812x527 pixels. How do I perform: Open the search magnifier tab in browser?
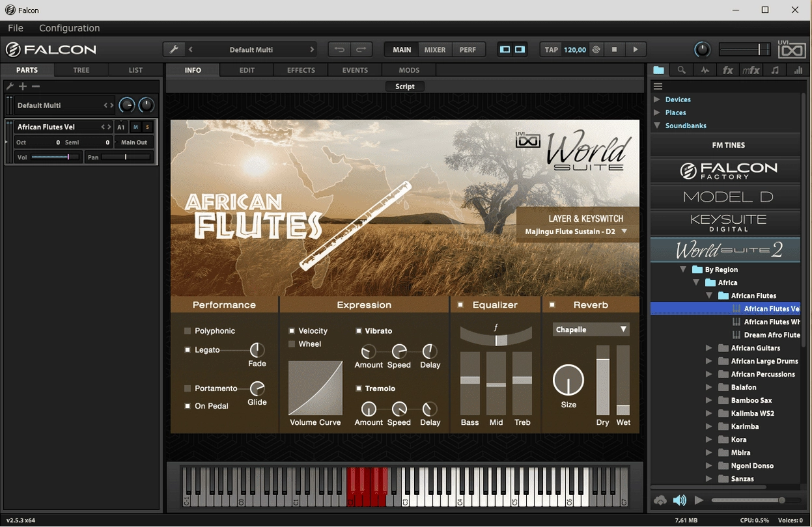pos(682,70)
